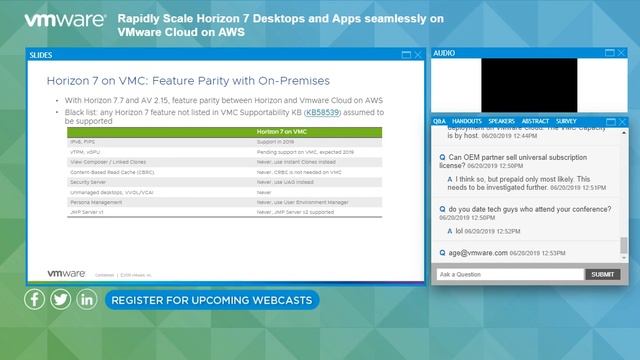Click the VMware logo in the header
Viewport: 640px width, 360px height.
pyautogui.click(x=65, y=20)
